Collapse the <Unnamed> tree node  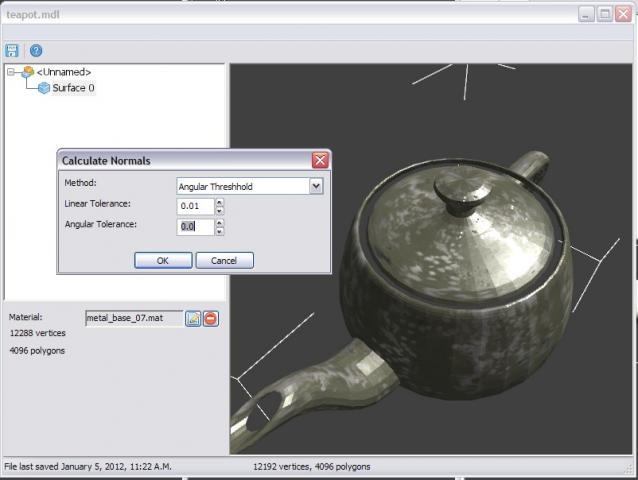pyautogui.click(x=12, y=72)
